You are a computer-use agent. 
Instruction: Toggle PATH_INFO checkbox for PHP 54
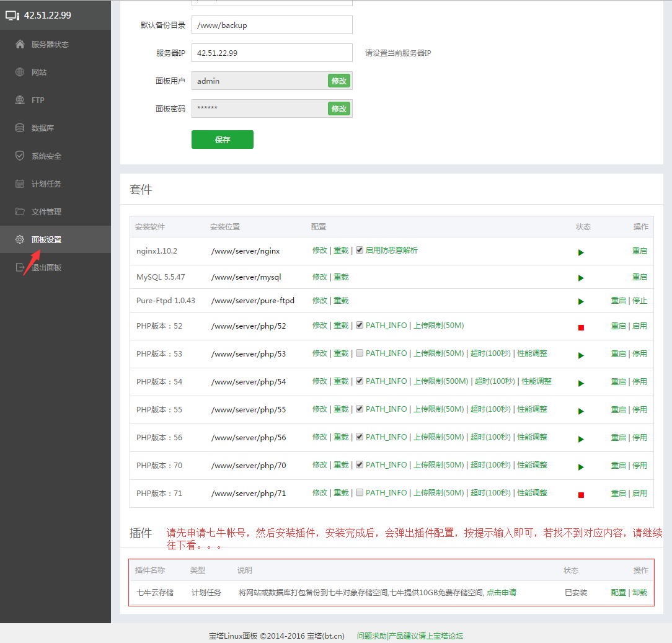(360, 381)
